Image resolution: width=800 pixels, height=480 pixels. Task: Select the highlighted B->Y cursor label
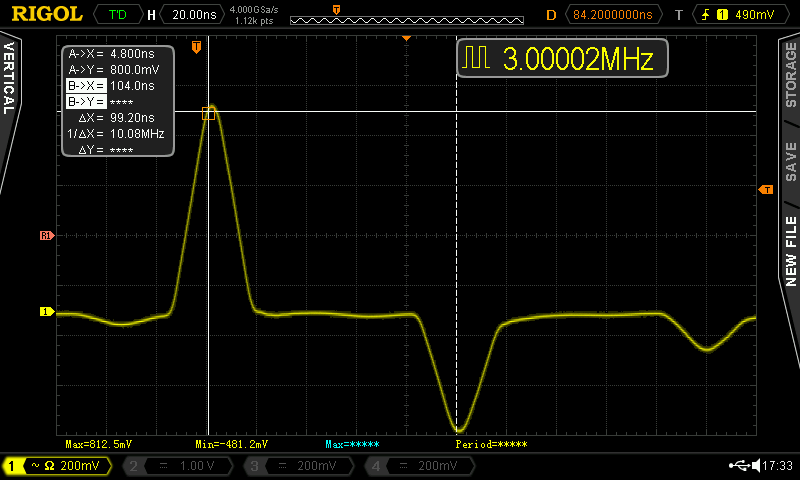coord(86,102)
